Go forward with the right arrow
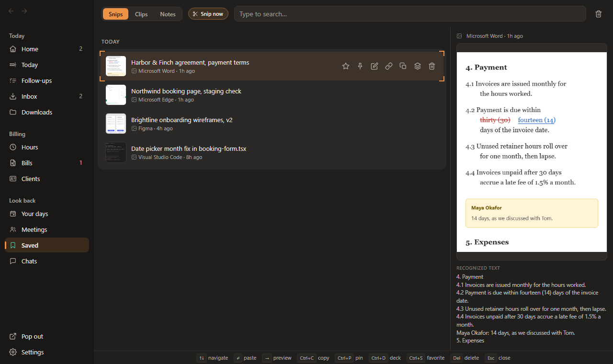Image resolution: width=613 pixels, height=364 pixels. 24,11
